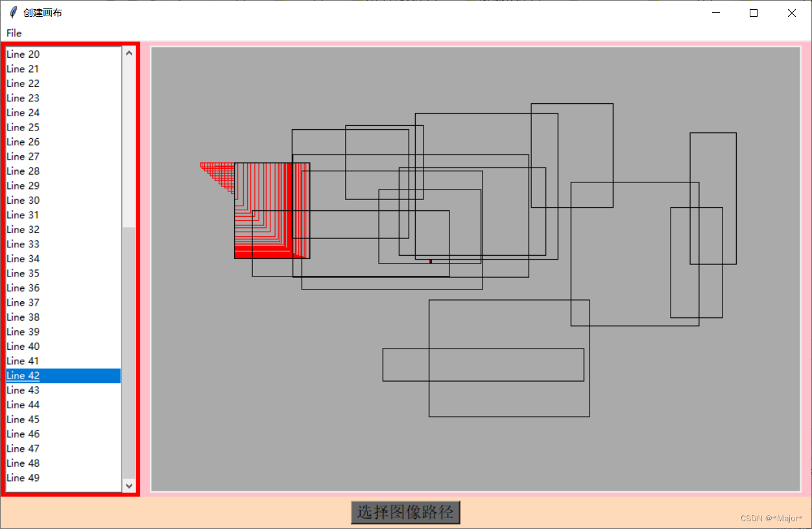The width and height of the screenshot is (812, 529).
Task: Select Line 27 in the list
Action: point(63,156)
